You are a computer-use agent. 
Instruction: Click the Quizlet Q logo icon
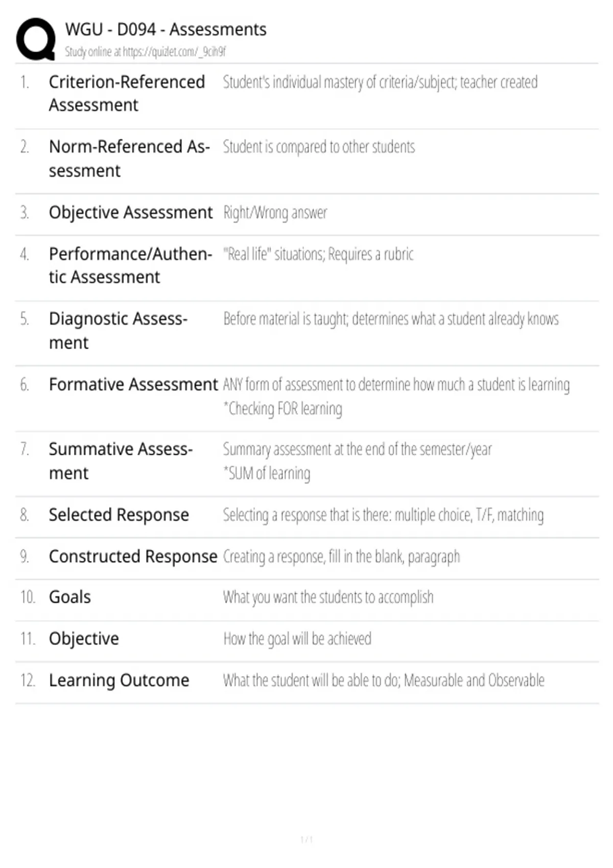(x=36, y=39)
